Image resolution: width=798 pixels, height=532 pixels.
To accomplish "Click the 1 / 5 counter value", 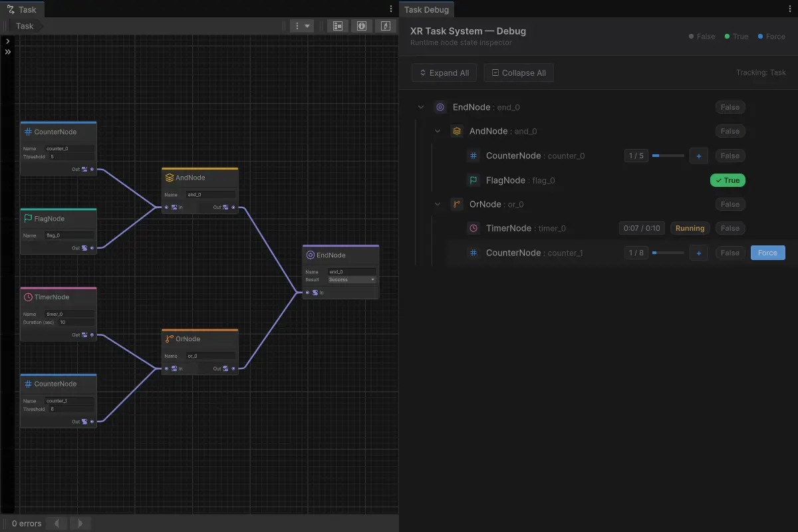I will pyautogui.click(x=636, y=156).
